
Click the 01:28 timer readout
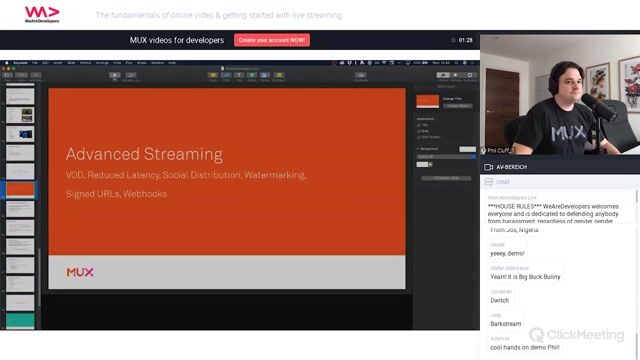pos(466,40)
